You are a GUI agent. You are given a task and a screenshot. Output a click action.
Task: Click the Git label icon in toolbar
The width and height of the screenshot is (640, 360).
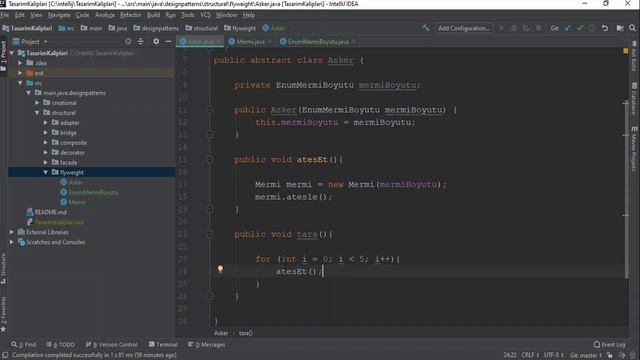tap(554, 28)
